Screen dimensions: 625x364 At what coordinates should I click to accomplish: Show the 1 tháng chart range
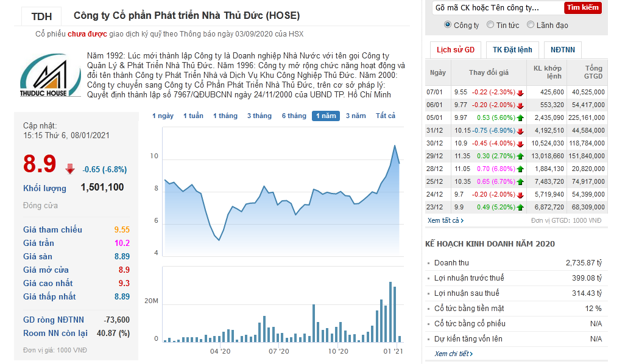225,116
